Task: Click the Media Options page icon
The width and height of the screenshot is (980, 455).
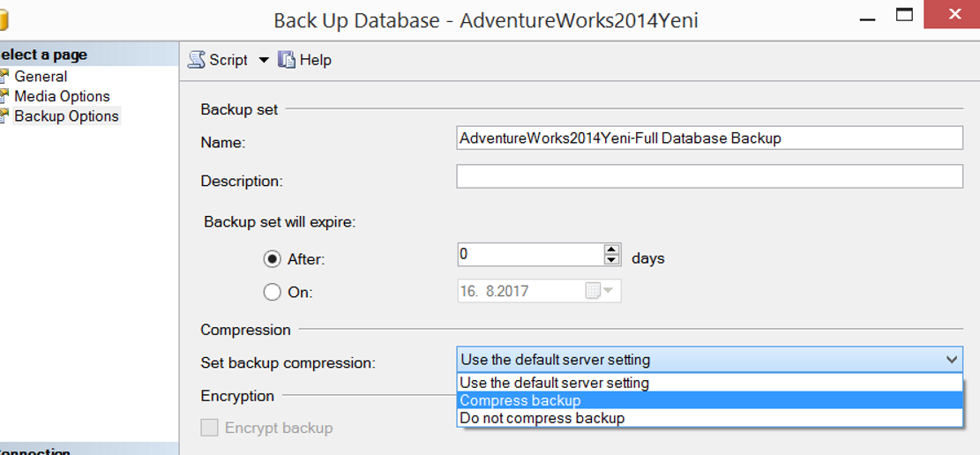Action: [x=4, y=96]
